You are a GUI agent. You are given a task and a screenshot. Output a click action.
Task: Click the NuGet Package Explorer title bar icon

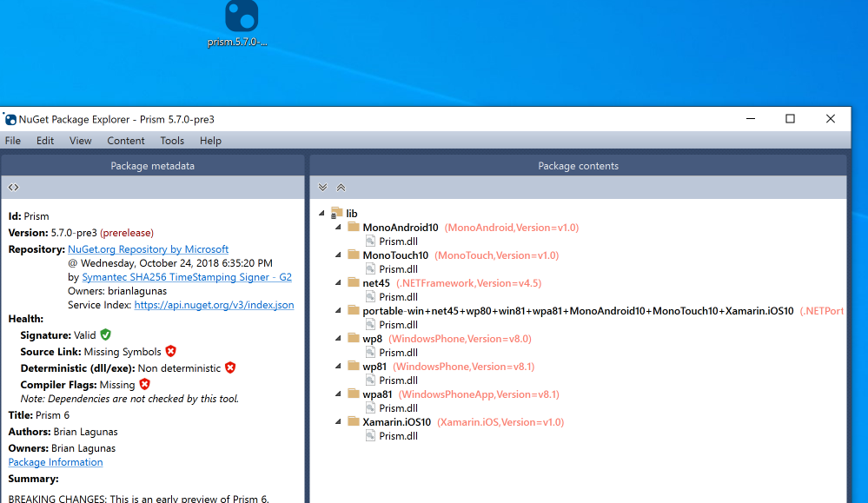click(11, 118)
